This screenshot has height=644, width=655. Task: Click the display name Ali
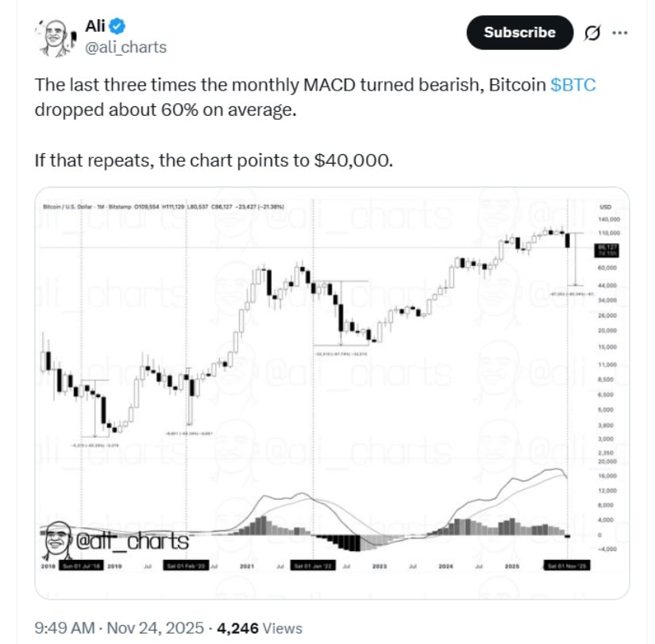(x=95, y=25)
